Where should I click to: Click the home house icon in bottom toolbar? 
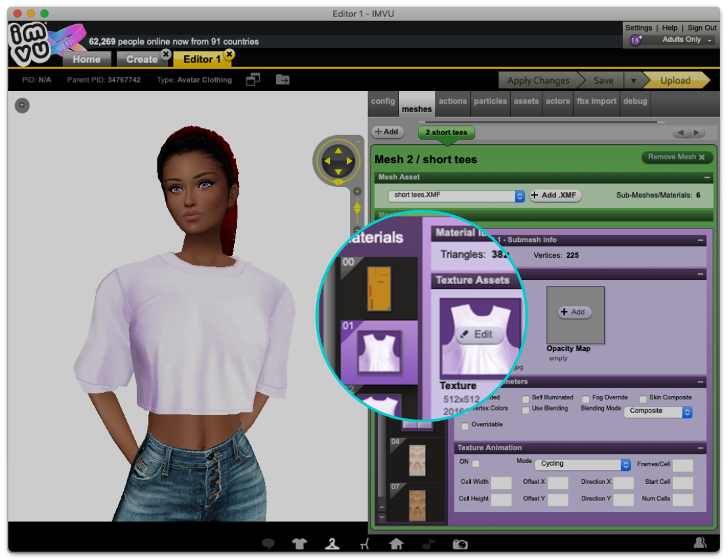(x=396, y=544)
